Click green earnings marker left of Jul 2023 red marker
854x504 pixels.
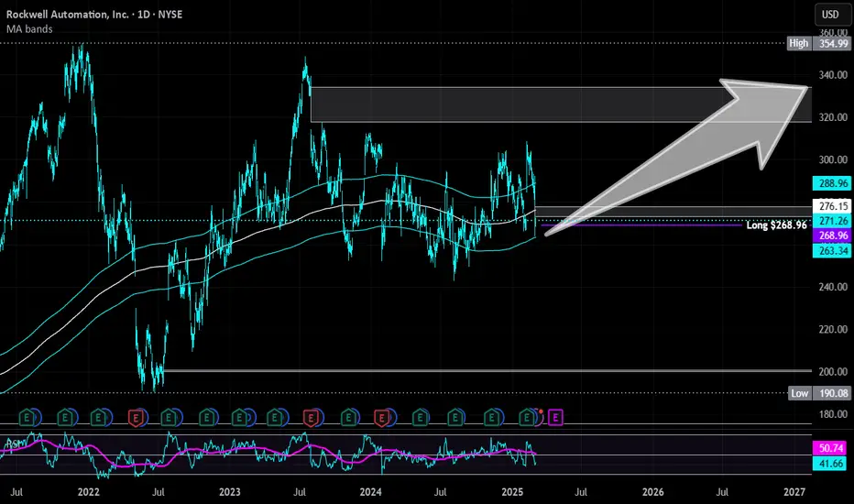pos(275,418)
